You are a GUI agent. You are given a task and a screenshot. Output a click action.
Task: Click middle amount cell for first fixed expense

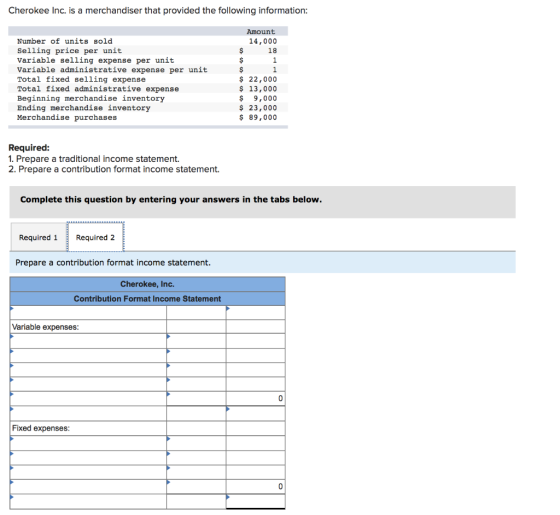(x=196, y=443)
